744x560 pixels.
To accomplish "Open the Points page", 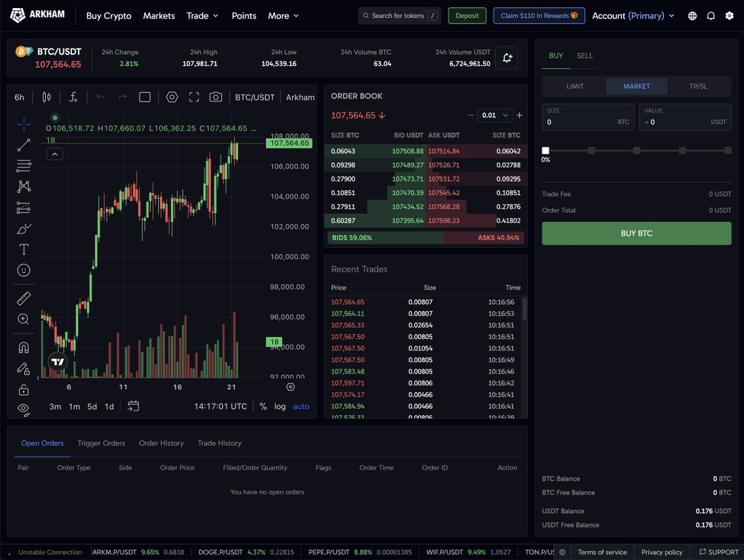I will tap(244, 15).
